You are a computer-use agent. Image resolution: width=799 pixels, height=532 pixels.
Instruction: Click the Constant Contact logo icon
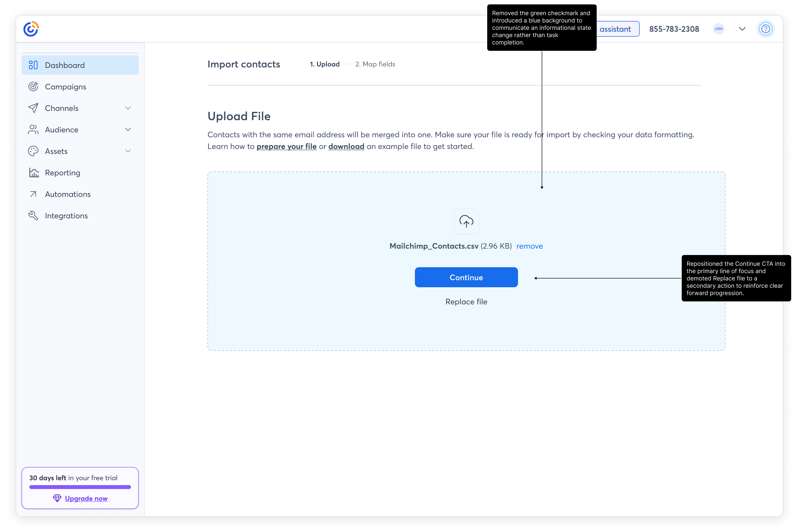[31, 29]
